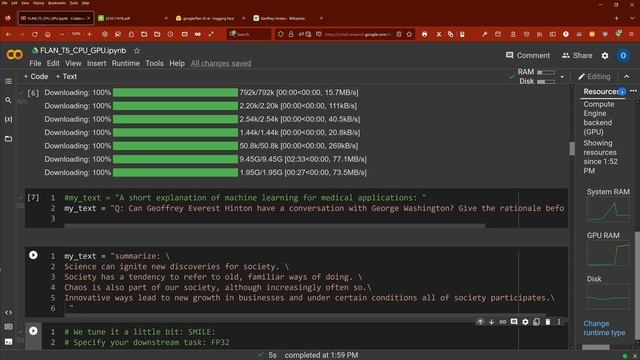This screenshot has height=360, width=640.
Task: Click the Colab CO logo
Action: 14,54
